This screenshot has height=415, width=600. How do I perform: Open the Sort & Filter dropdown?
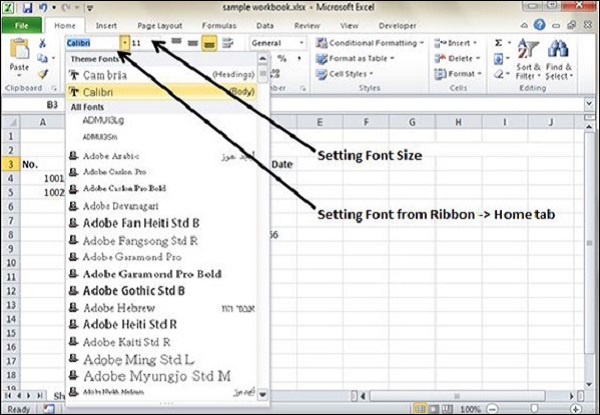point(539,76)
